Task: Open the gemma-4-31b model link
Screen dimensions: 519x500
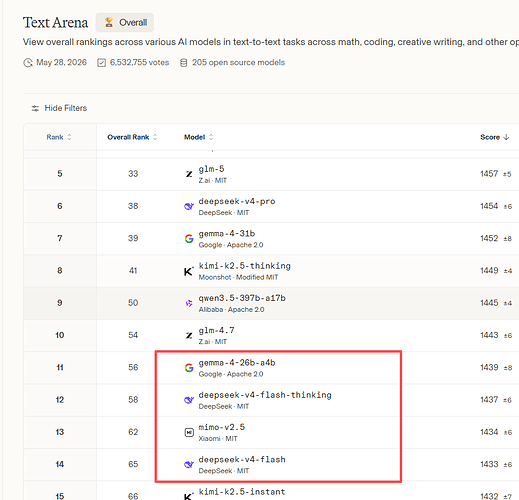Action: click(227, 234)
